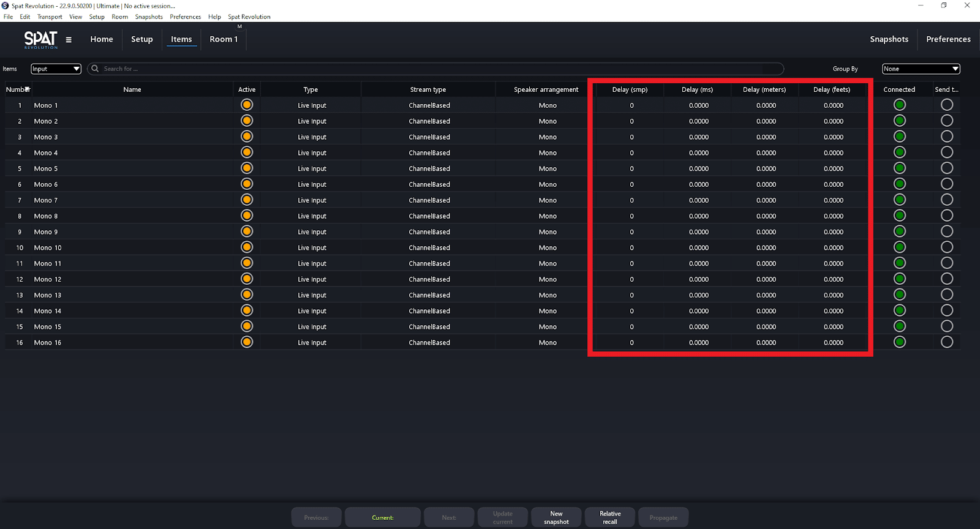Disable the Active toggle for Mono 10

click(247, 247)
